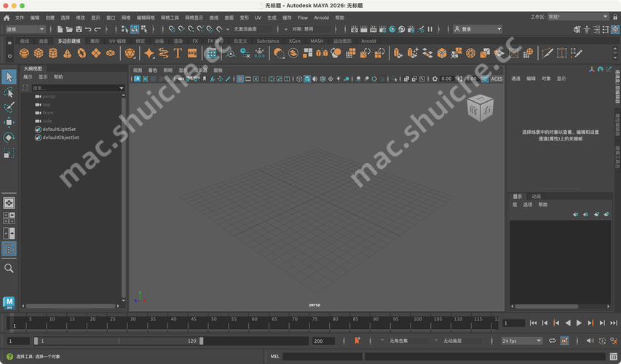The width and height of the screenshot is (621, 364).
Task: Toggle the workspace lock icon
Action: click(615, 17)
